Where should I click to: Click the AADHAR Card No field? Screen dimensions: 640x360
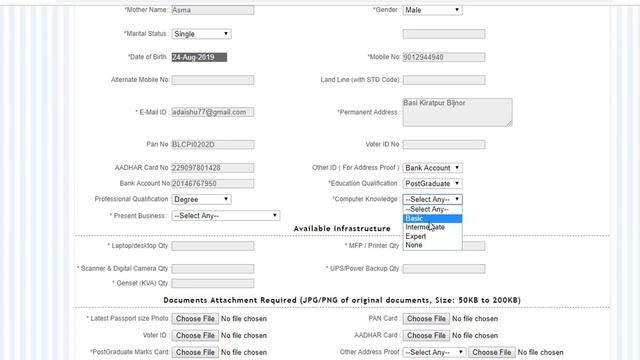pyautogui.click(x=213, y=168)
